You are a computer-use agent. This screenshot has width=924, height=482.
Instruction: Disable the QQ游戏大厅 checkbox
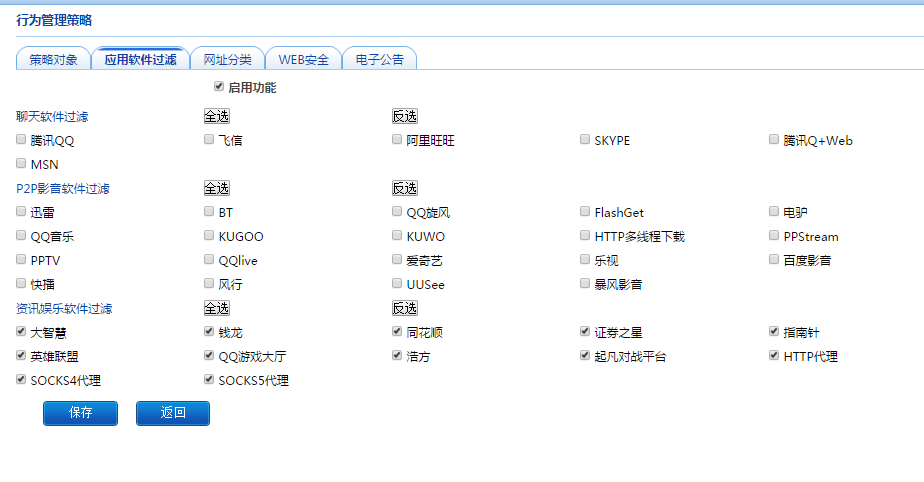point(209,355)
